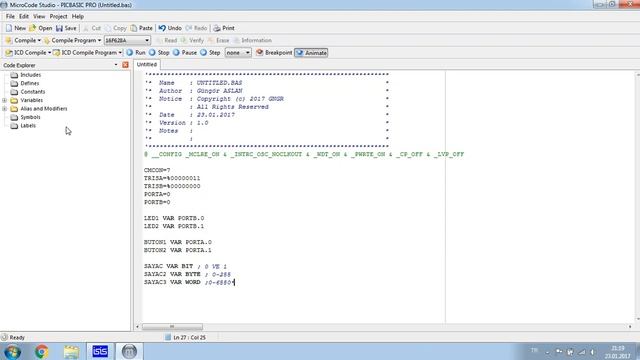
Task: Open the ICD Compile dropdown arrow
Action: coord(49,53)
